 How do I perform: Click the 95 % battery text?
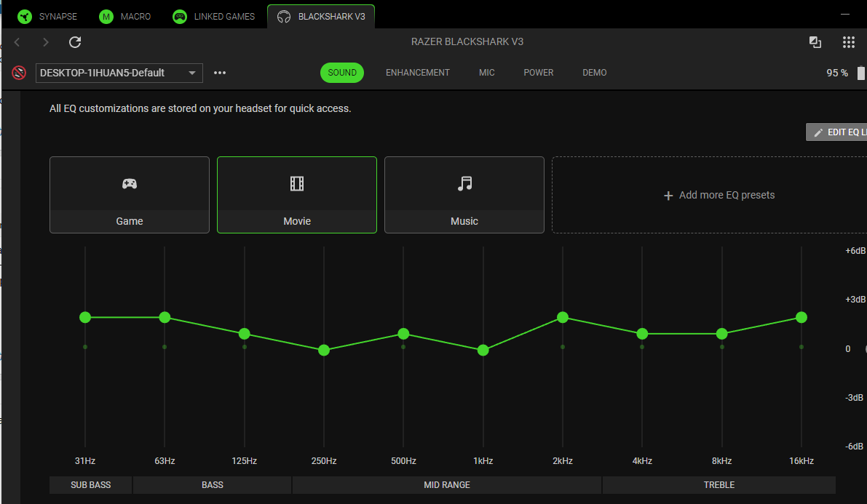click(x=837, y=73)
